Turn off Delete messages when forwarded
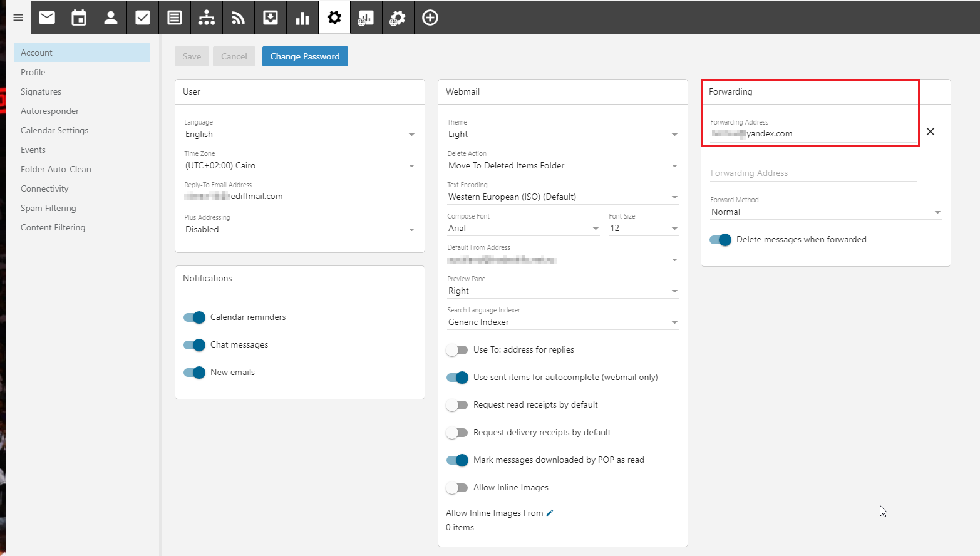 pos(720,240)
